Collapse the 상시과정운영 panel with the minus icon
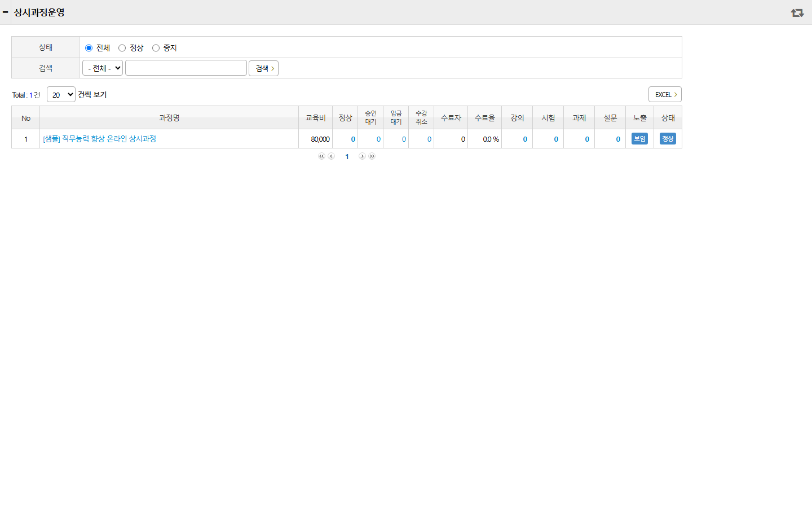 coord(5,12)
